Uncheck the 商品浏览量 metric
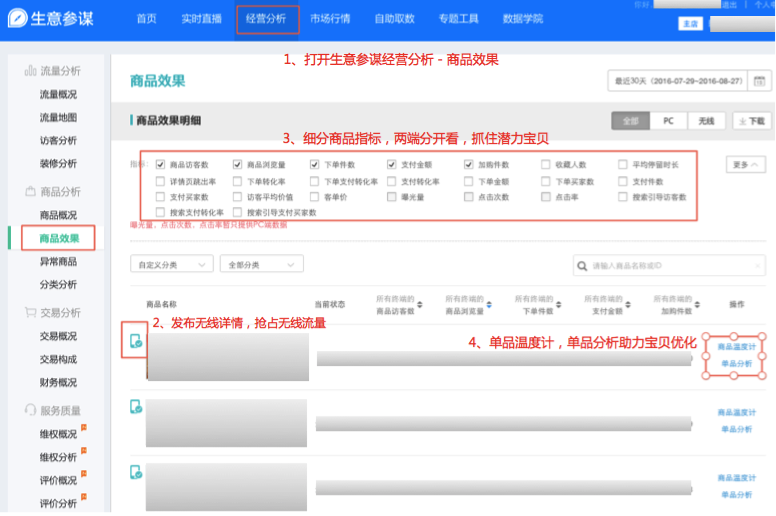This screenshot has height=516, width=776. pyautogui.click(x=238, y=164)
